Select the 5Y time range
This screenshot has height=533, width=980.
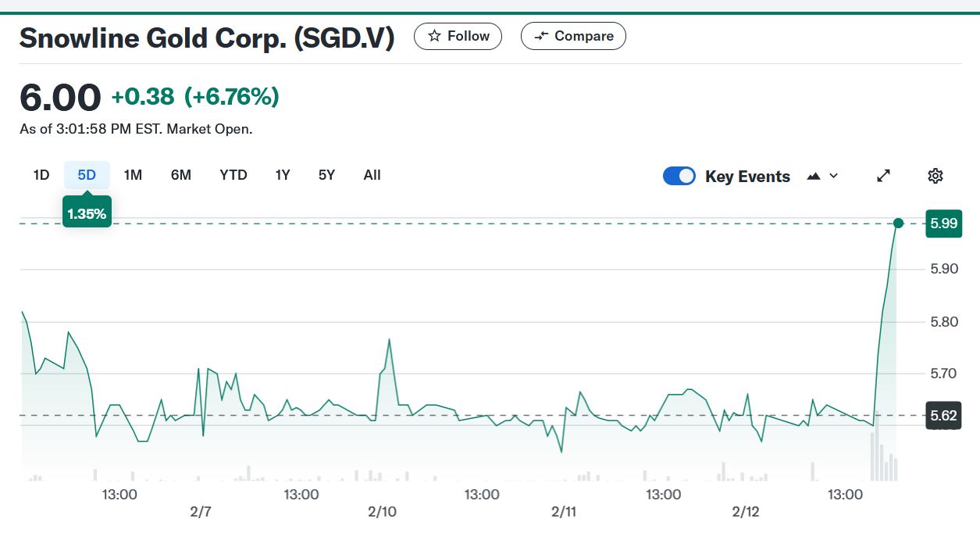(326, 175)
